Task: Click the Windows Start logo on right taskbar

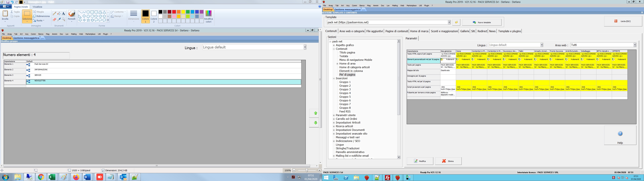Action: [326, 178]
